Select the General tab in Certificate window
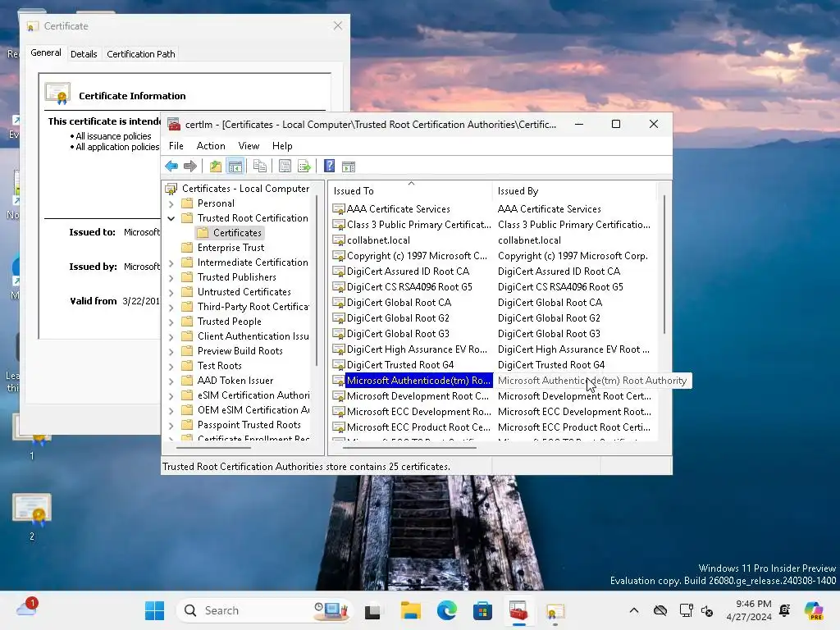Screen dimensions: 840x630 pyautogui.click(x=46, y=52)
